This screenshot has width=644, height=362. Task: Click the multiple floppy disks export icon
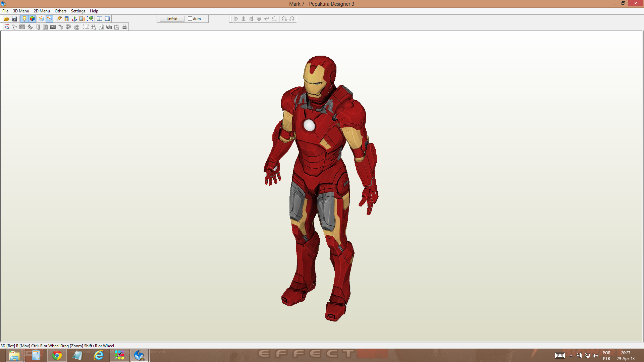109,27
